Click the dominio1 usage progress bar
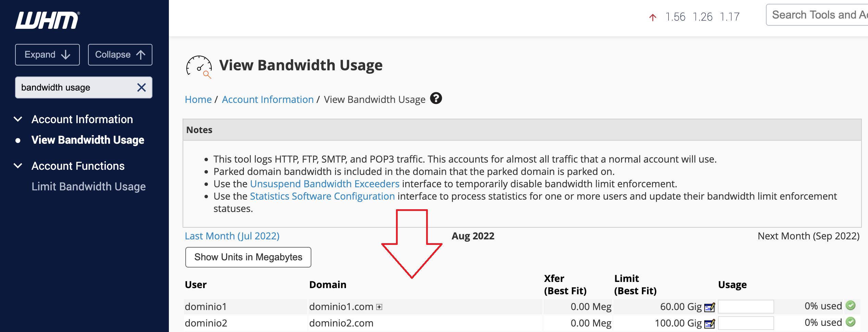Screen dimensions: 868x332 point(746,307)
